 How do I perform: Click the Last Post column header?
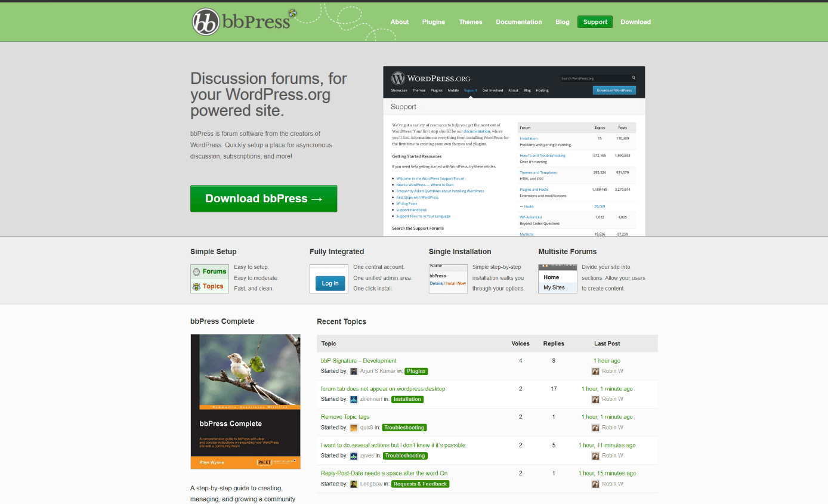607,344
